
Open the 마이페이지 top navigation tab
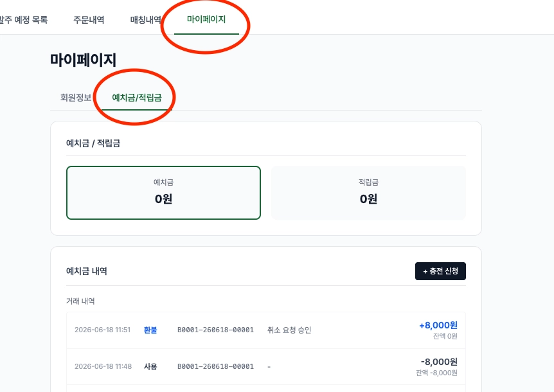tap(206, 19)
